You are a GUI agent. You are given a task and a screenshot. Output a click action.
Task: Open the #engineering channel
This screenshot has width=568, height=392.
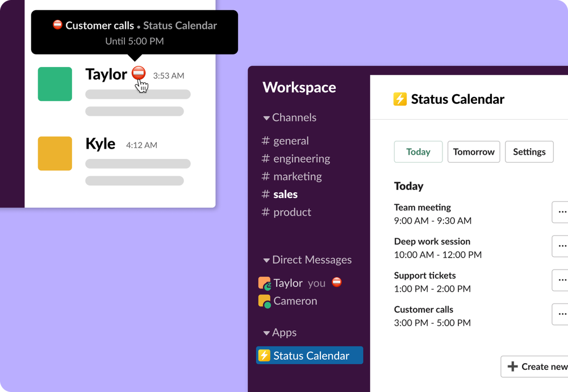[301, 159]
